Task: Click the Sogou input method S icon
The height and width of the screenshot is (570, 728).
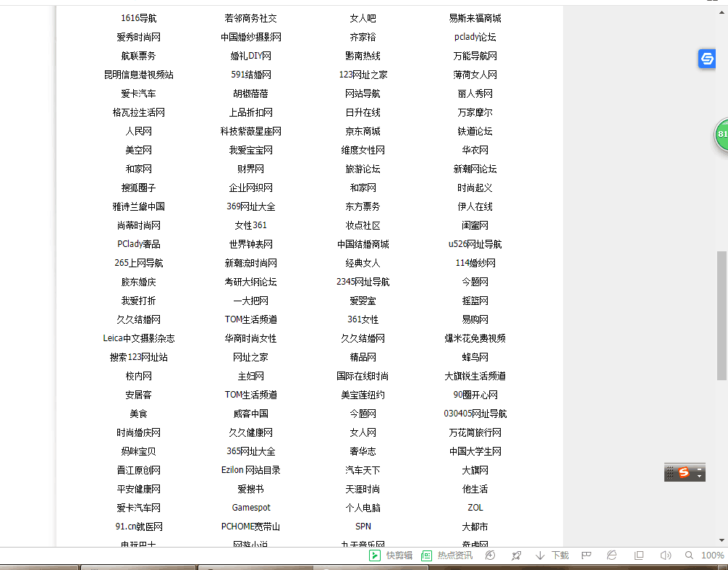Action: (683, 472)
